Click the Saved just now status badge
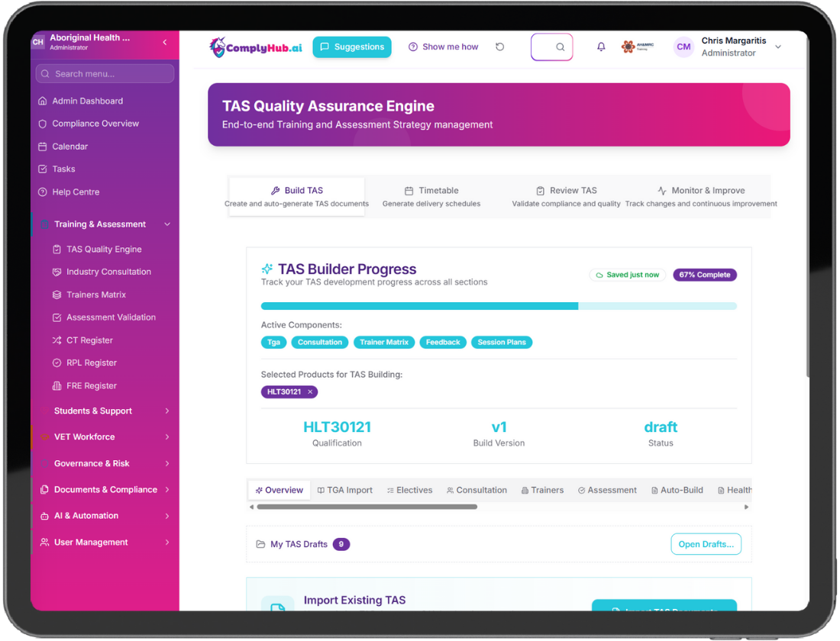Viewport: 840px width, 641px height. [x=627, y=275]
